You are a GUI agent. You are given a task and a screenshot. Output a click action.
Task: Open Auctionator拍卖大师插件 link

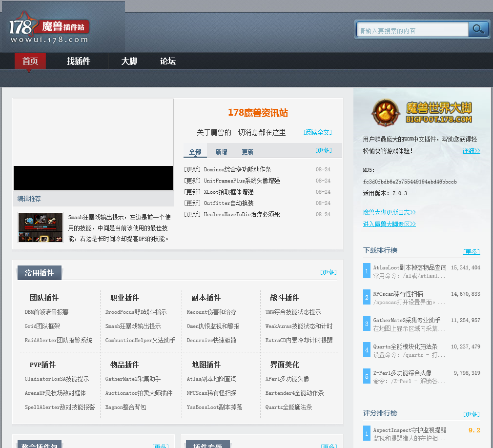(139, 393)
